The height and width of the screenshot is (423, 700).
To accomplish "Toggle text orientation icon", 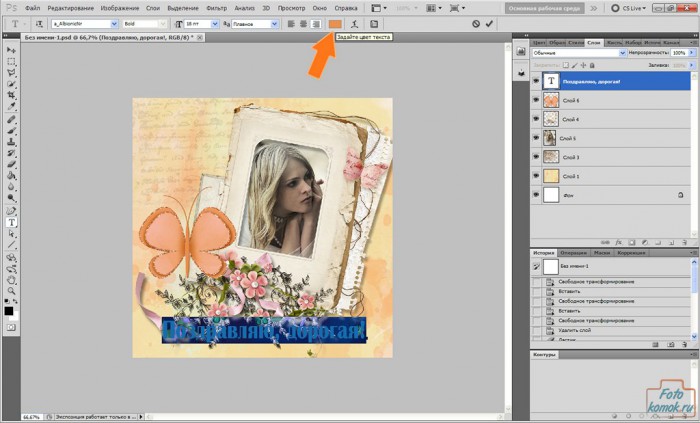I will click(x=39, y=23).
